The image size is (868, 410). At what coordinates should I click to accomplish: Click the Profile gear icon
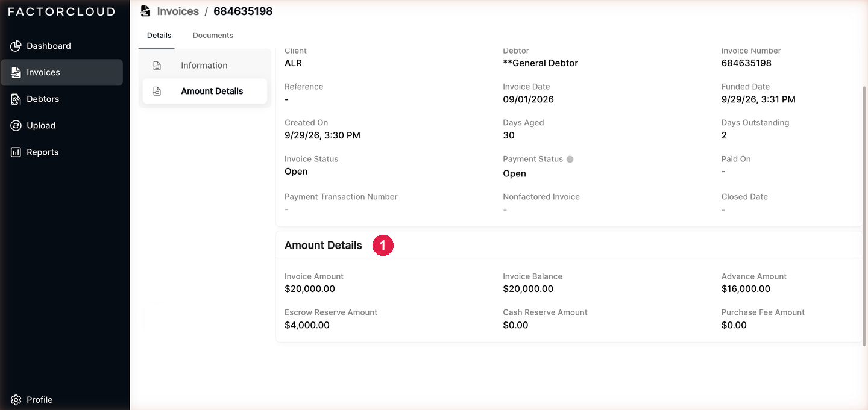pos(16,400)
